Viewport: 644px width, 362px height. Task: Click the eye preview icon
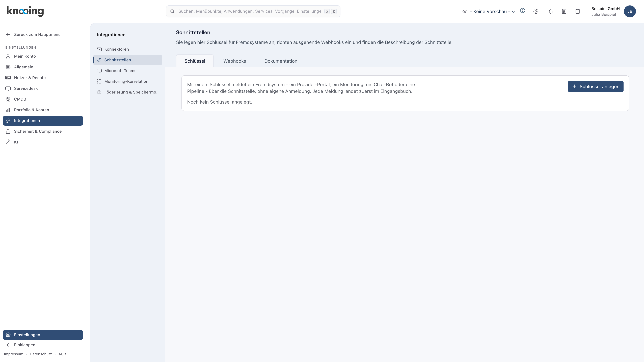[x=465, y=12]
